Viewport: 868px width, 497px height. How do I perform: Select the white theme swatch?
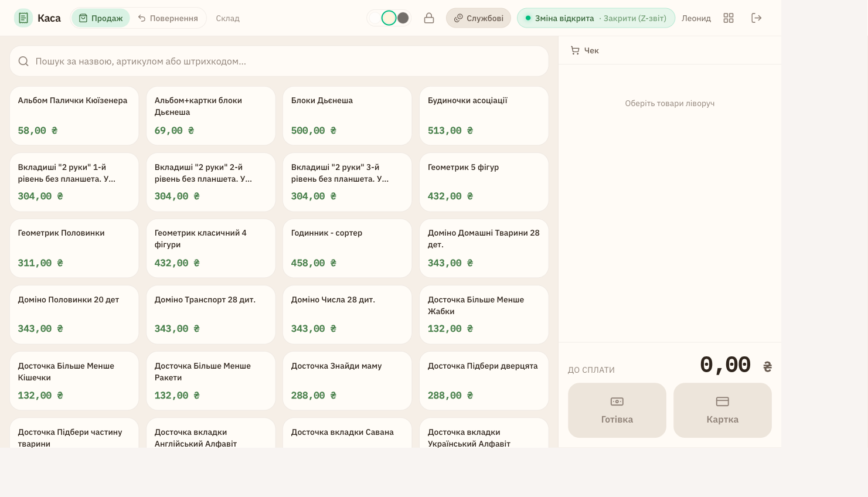pyautogui.click(x=375, y=18)
